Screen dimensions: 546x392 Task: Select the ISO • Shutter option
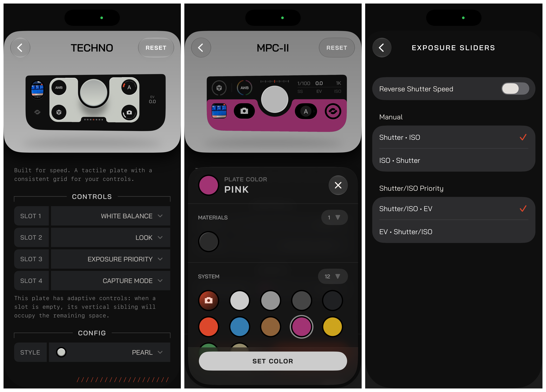[x=454, y=160]
